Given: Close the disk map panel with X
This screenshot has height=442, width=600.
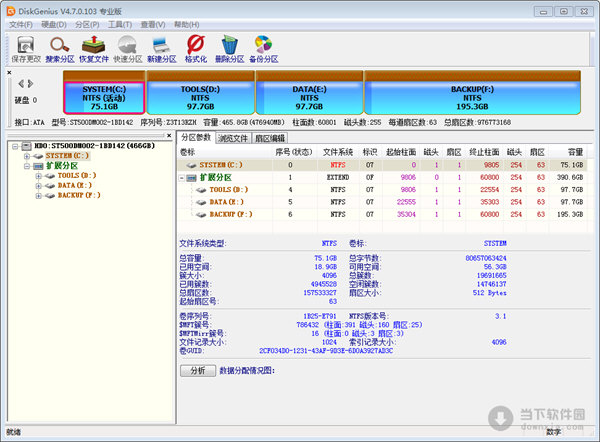Looking at the screenshot, I should [x=9, y=72].
